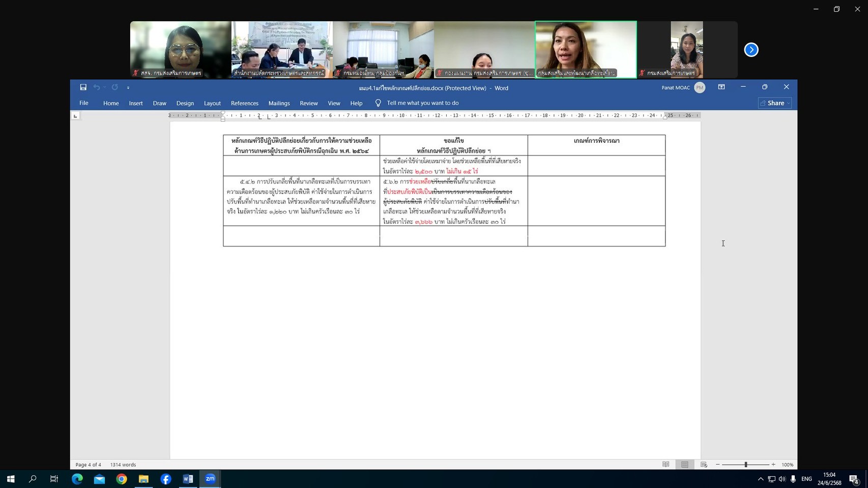This screenshot has height=488, width=868.
Task: Click the tab selector on the ruler
Action: pos(75,116)
